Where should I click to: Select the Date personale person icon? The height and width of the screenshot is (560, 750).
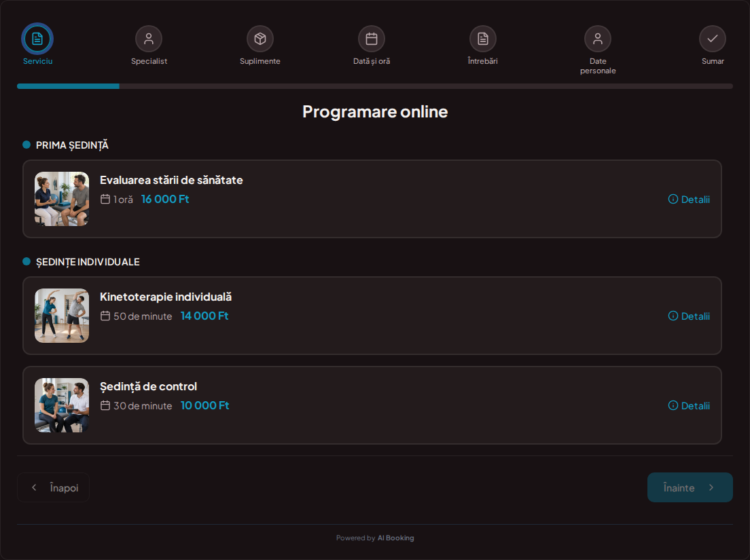[x=598, y=39]
